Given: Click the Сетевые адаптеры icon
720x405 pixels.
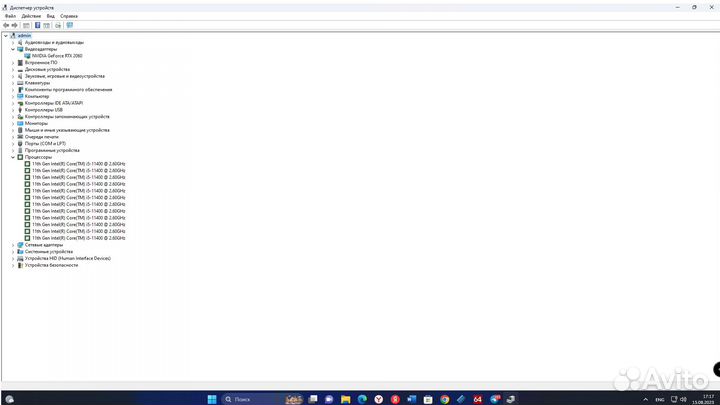Looking at the screenshot, I should (x=20, y=245).
